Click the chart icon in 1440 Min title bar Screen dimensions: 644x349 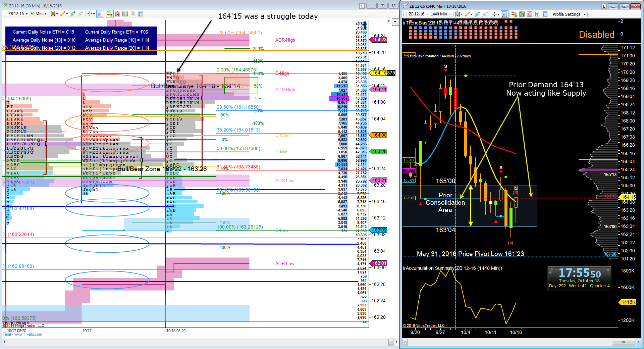point(406,6)
